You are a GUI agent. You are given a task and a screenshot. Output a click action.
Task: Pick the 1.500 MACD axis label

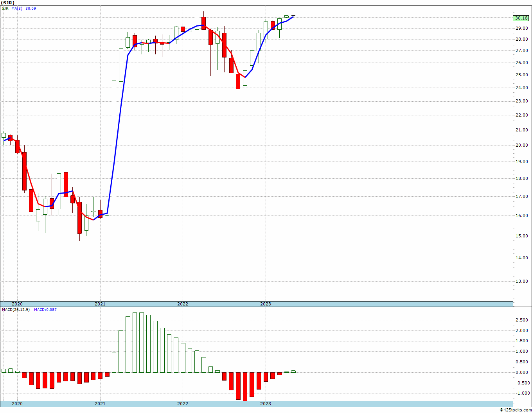[522, 341]
